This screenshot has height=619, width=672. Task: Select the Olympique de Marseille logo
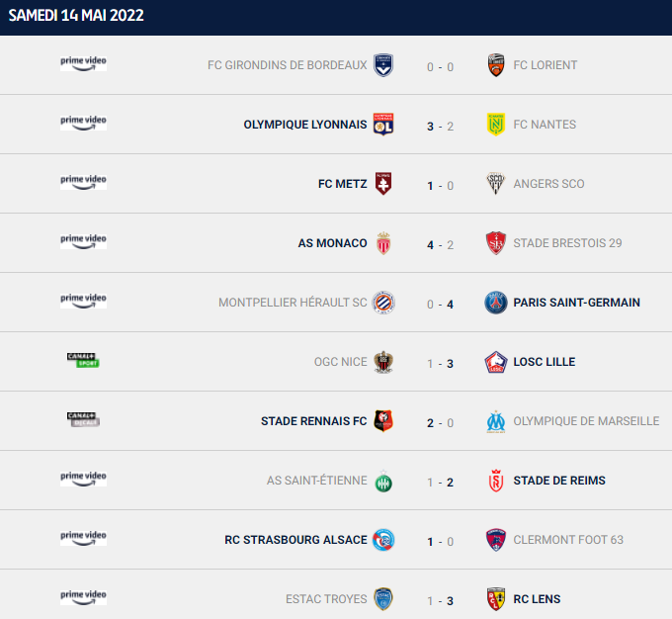click(496, 421)
